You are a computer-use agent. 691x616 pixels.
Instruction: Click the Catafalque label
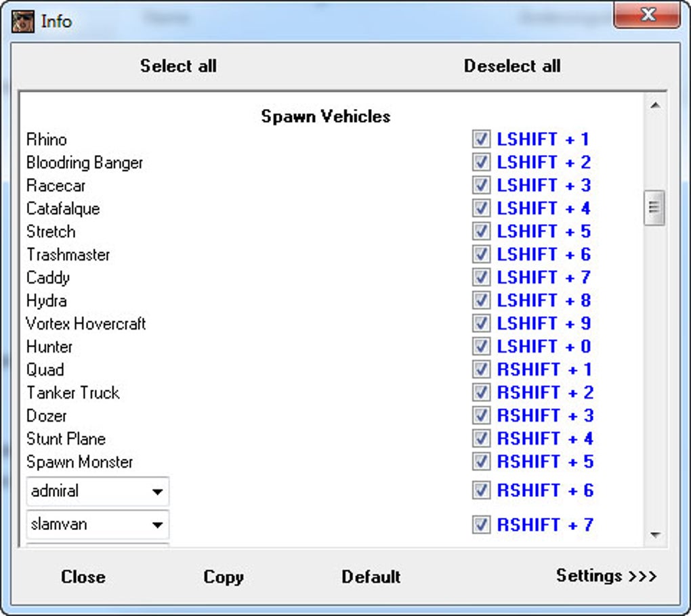[63, 208]
